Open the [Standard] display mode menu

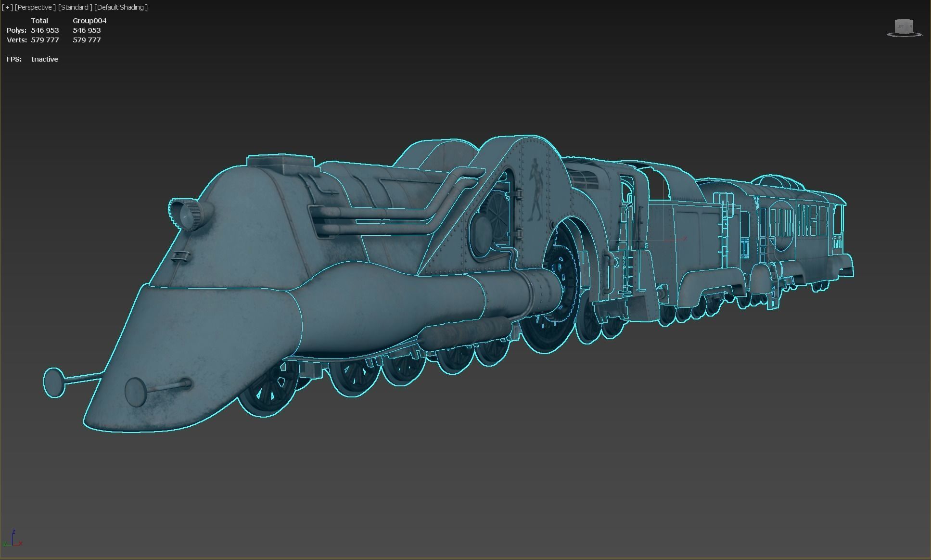(74, 7)
